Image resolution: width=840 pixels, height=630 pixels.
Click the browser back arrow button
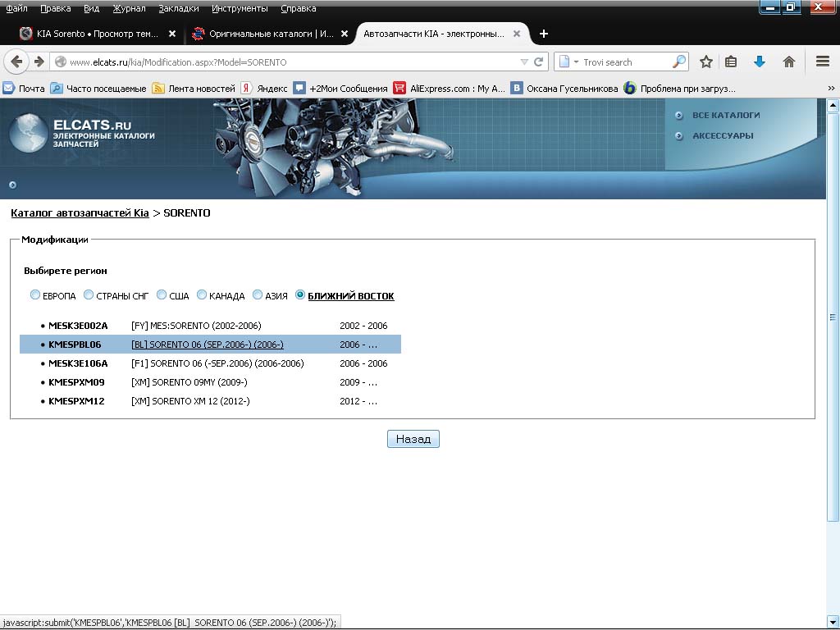(x=17, y=62)
